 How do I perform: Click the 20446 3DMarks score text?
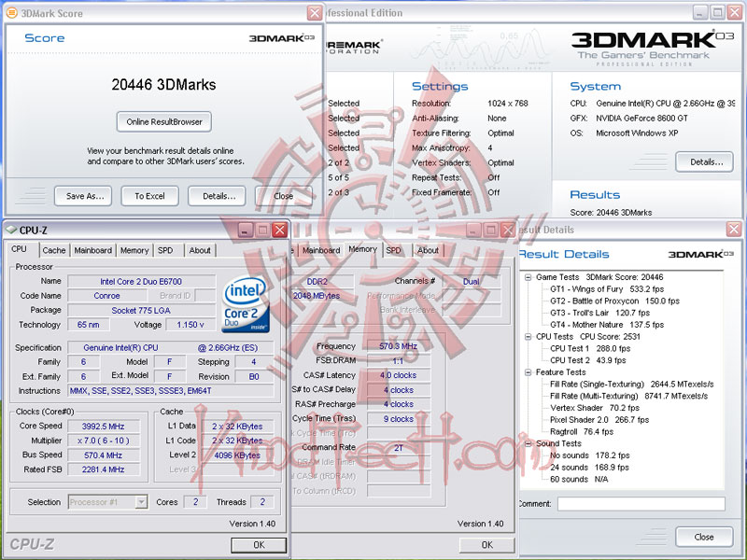pos(164,85)
